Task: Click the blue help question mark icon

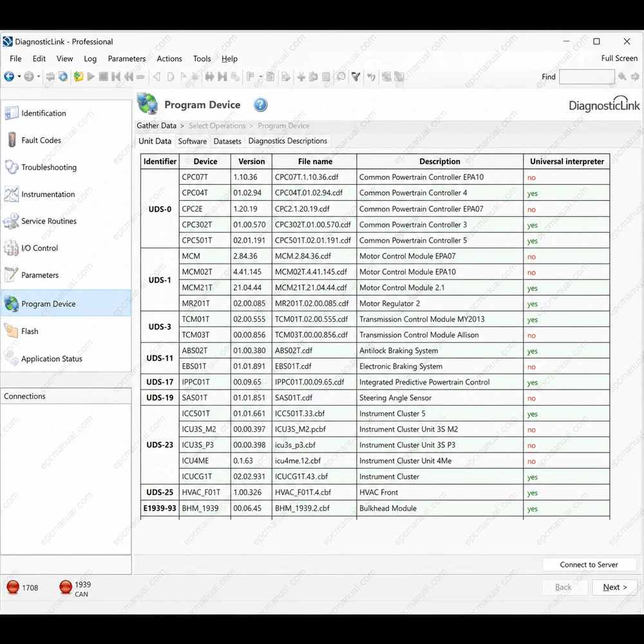Action: pyautogui.click(x=260, y=105)
